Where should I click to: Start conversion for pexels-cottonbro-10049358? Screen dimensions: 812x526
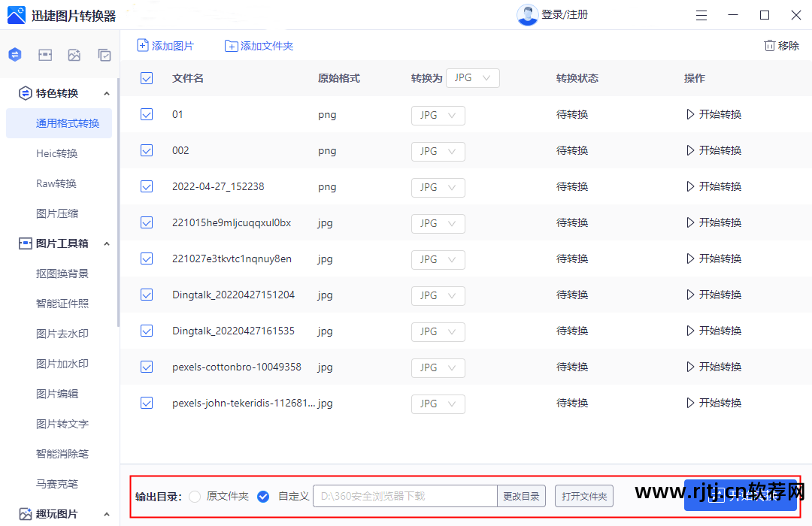[713, 367]
